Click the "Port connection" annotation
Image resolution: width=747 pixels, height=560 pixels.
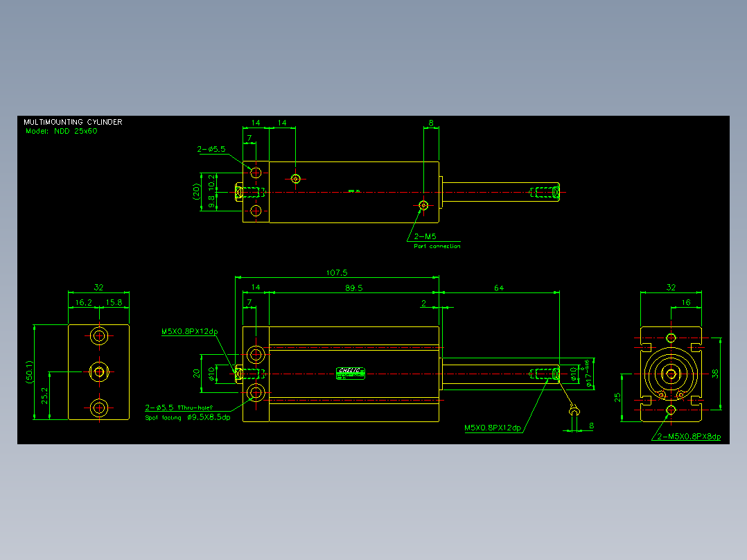(x=437, y=247)
